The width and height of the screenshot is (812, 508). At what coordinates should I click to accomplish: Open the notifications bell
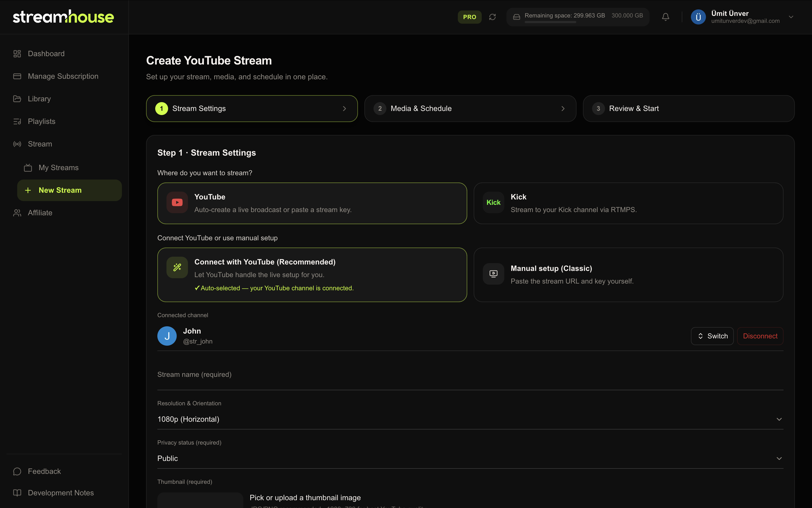[x=666, y=17]
